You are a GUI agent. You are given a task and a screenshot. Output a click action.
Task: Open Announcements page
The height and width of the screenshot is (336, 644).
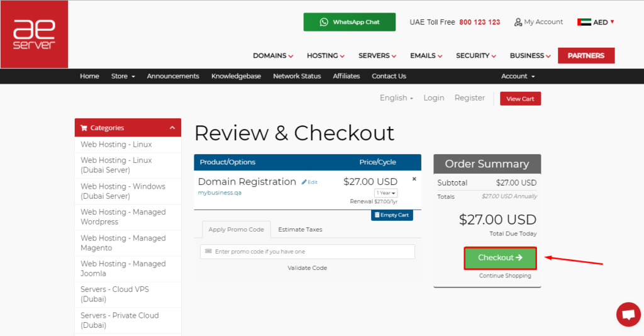coord(173,76)
